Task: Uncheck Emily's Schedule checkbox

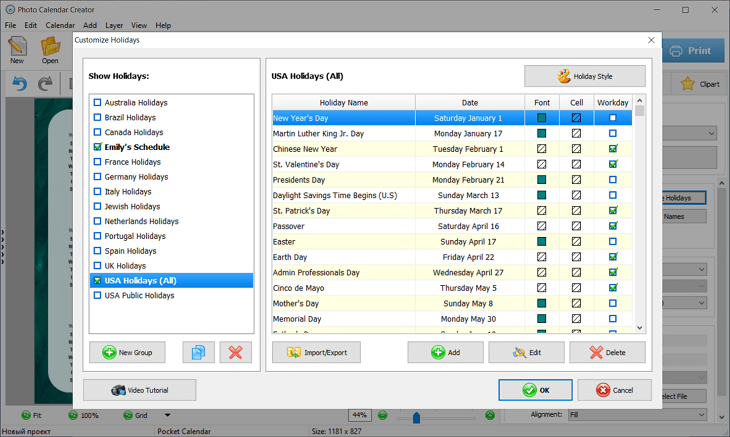Action: point(97,147)
